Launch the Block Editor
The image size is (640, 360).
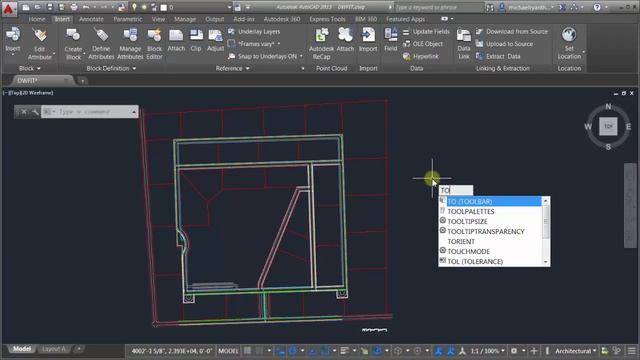[154, 44]
